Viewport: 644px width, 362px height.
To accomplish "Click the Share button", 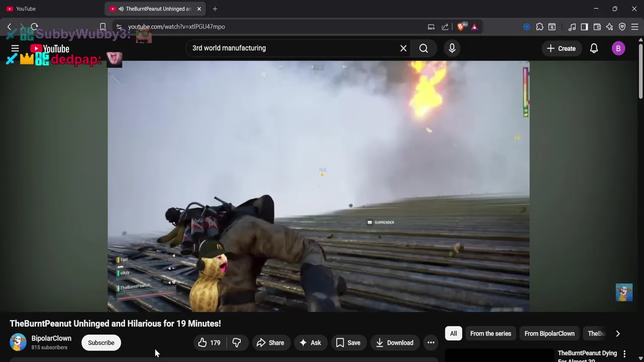I will pyautogui.click(x=270, y=343).
